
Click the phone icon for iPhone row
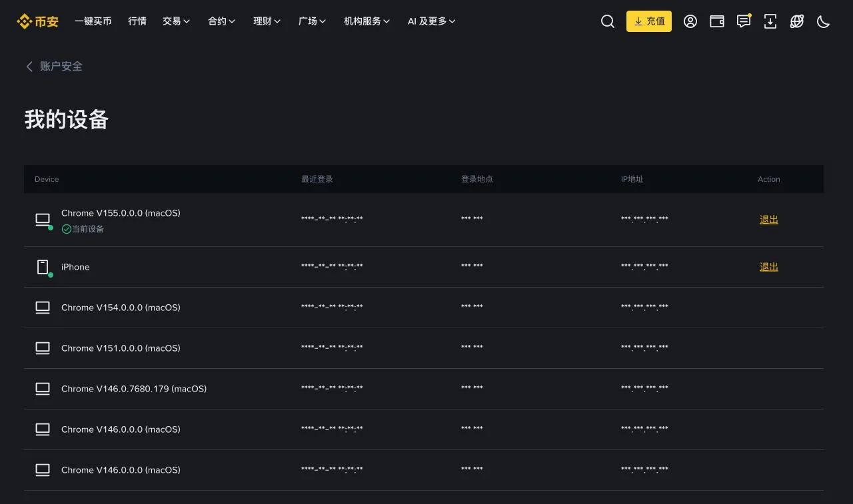pos(43,267)
